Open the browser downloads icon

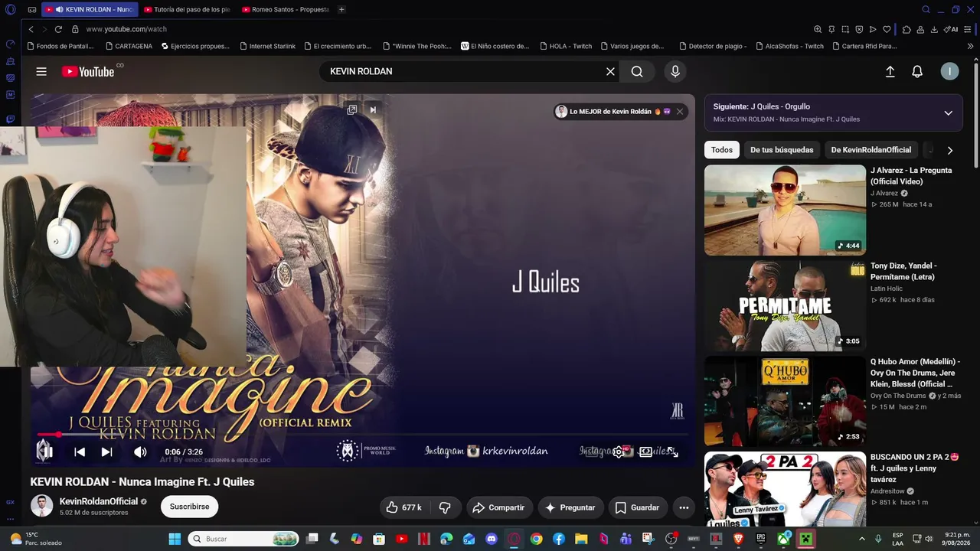click(x=934, y=29)
